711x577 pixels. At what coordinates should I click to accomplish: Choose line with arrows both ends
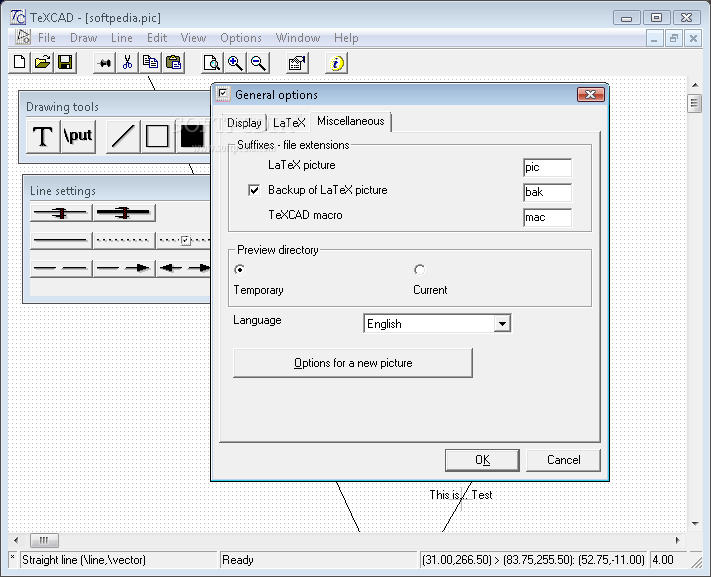pyautogui.click(x=184, y=268)
